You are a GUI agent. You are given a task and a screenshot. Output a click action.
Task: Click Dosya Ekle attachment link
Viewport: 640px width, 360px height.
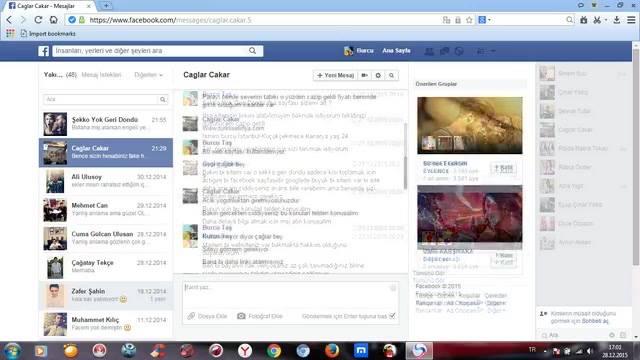pos(207,316)
